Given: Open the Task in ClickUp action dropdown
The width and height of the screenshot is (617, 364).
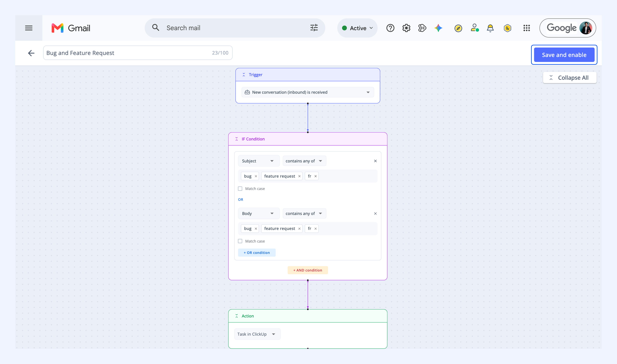Looking at the screenshot, I should point(257,334).
